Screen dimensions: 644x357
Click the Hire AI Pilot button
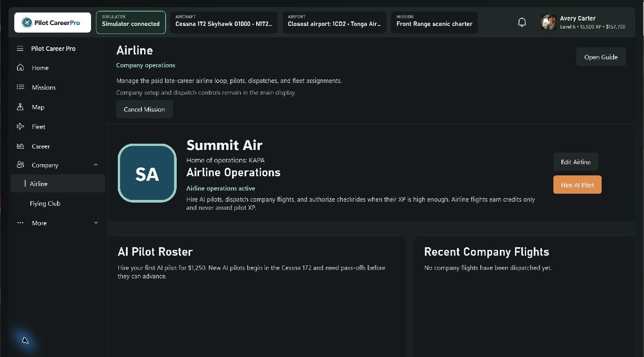[x=577, y=185]
